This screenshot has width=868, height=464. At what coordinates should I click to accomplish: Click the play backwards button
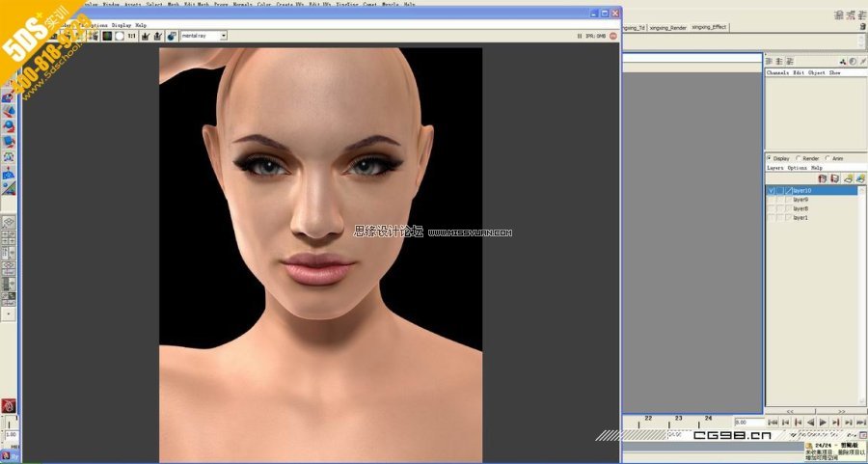810,423
